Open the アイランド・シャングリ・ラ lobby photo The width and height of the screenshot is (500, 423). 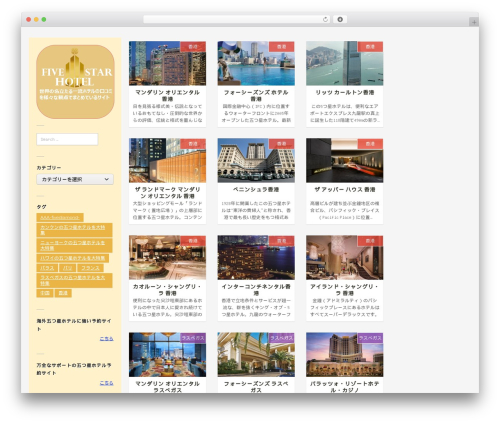point(345,257)
